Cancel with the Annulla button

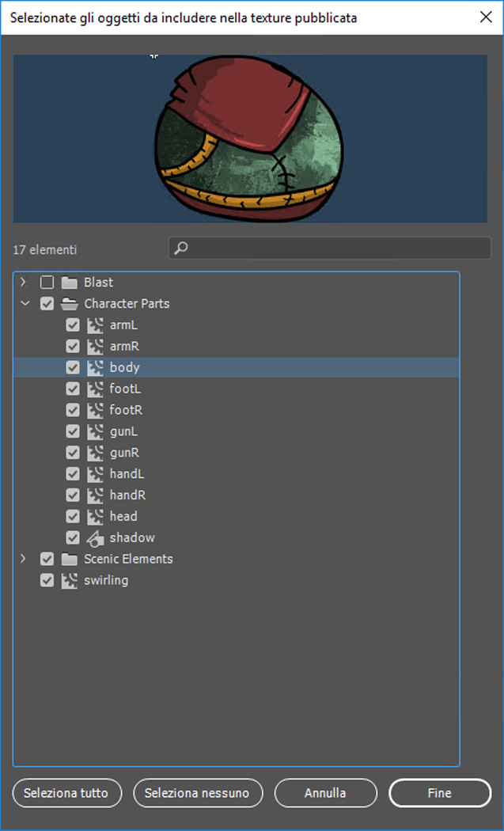pyautogui.click(x=325, y=793)
